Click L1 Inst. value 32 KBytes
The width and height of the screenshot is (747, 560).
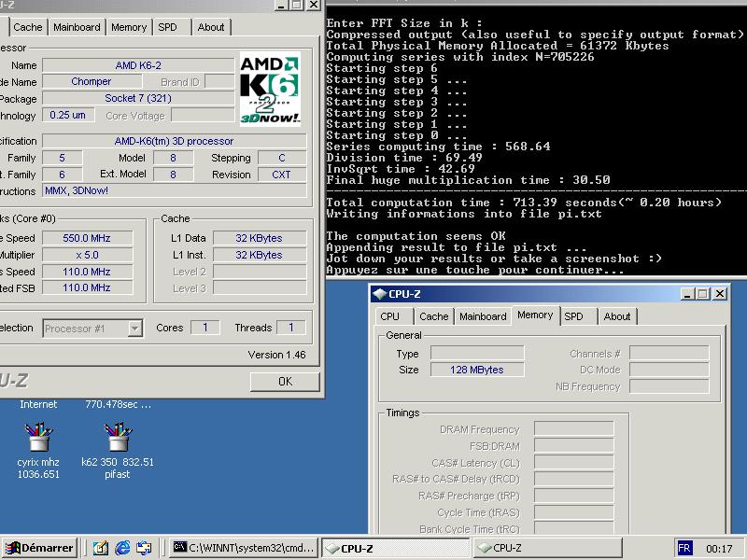260,255
